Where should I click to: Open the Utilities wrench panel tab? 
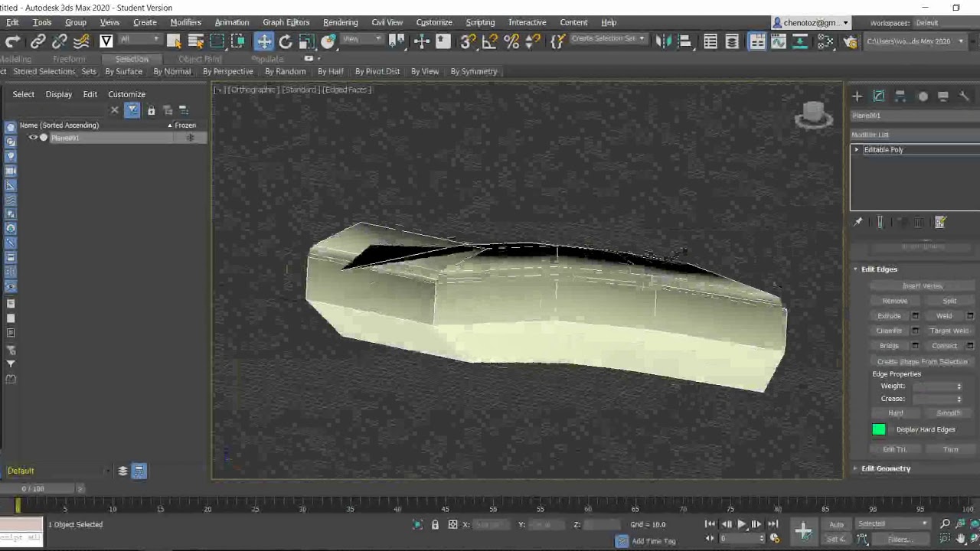click(965, 96)
